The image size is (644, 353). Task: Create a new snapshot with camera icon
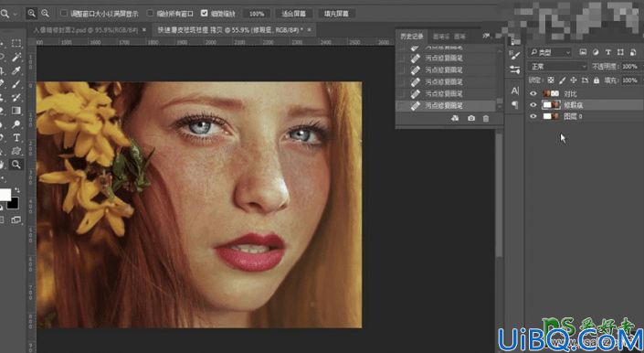[x=471, y=118]
